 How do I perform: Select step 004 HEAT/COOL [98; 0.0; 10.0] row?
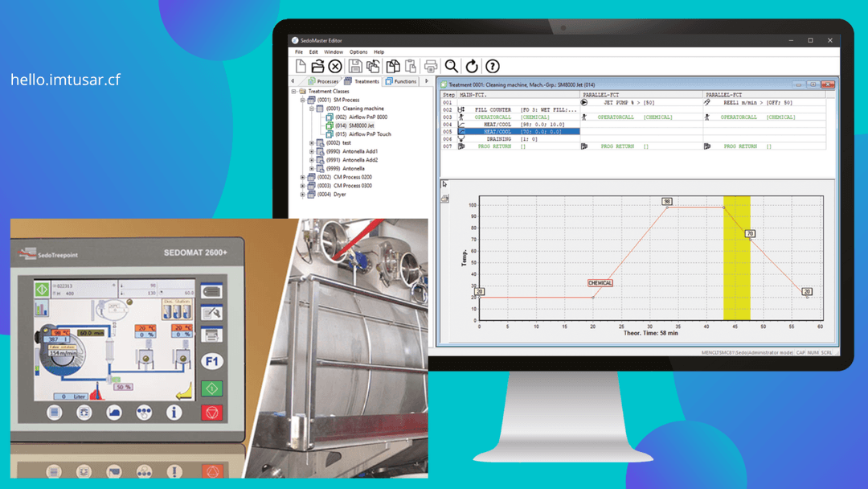[510, 125]
